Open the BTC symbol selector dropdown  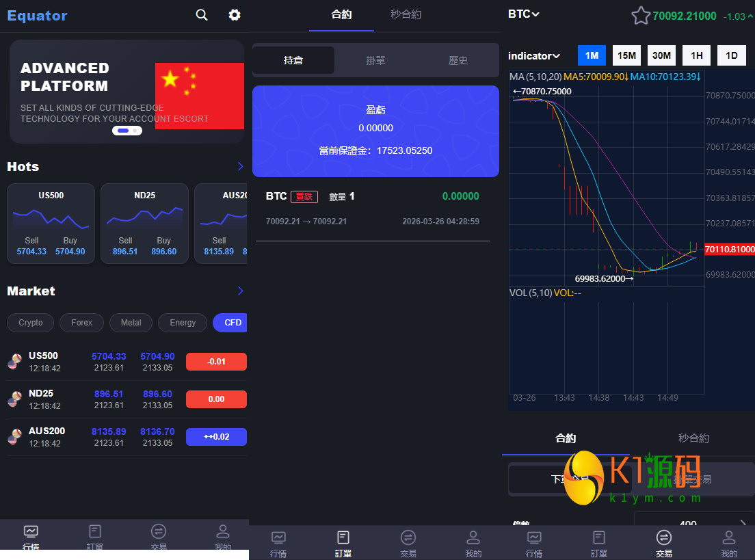(522, 14)
